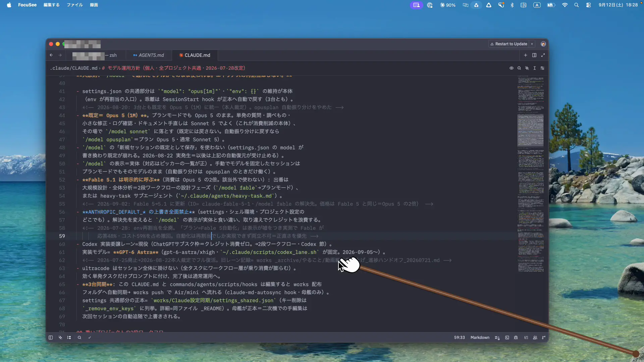Open project search icon in status bar
This screenshot has height=362, width=644.
tap(79, 338)
